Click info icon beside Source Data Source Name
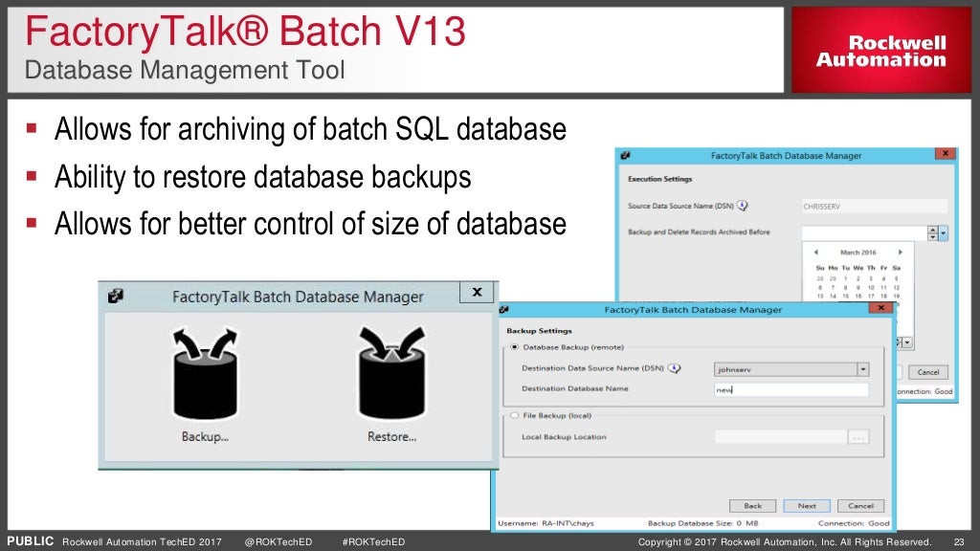This screenshot has width=980, height=551. pos(742,206)
